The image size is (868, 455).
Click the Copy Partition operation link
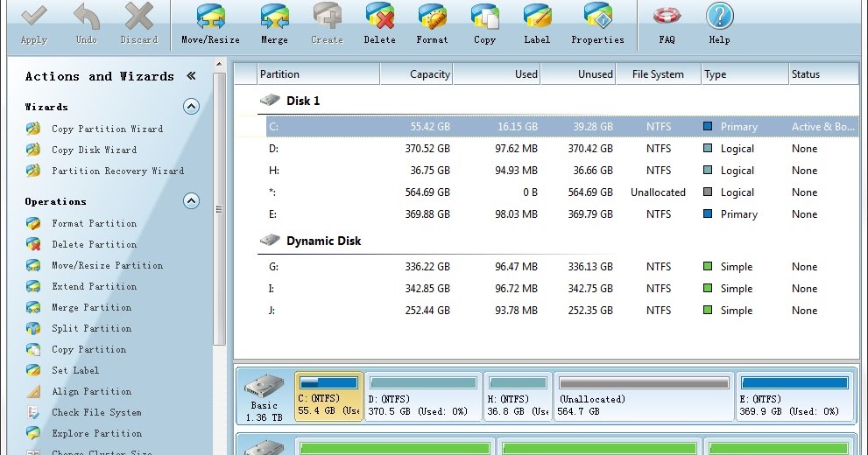click(88, 349)
